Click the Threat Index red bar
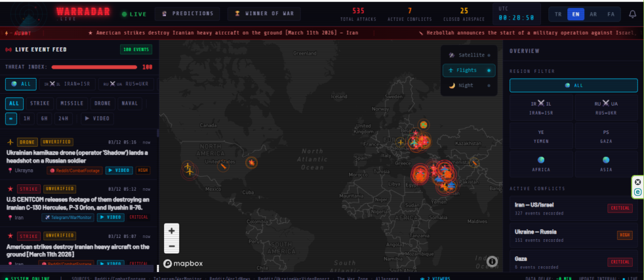The height and width of the screenshot is (280, 644). (x=94, y=66)
